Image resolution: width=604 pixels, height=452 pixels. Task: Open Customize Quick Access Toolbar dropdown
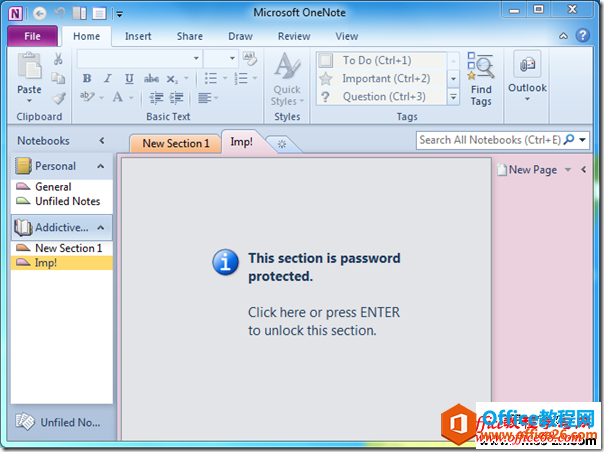point(119,15)
